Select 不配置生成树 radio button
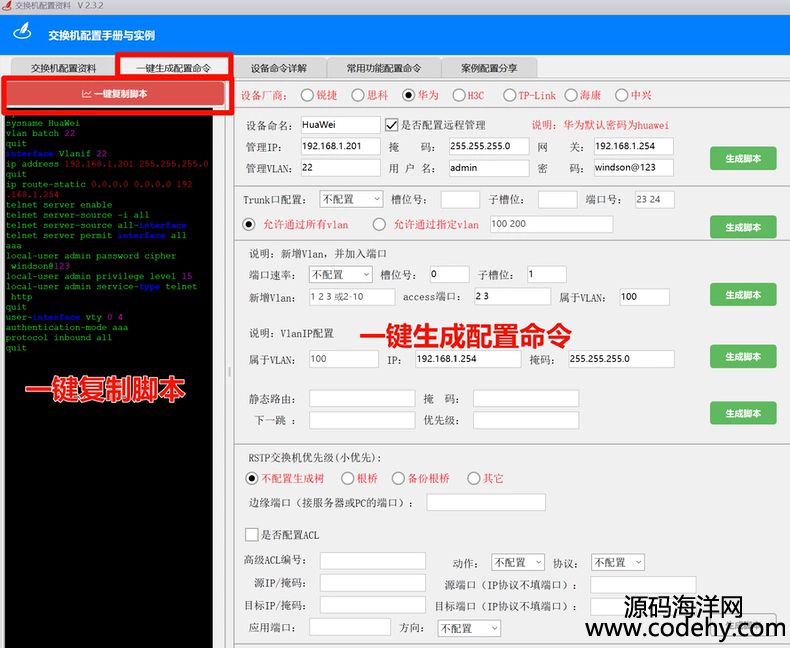 (x=251, y=478)
